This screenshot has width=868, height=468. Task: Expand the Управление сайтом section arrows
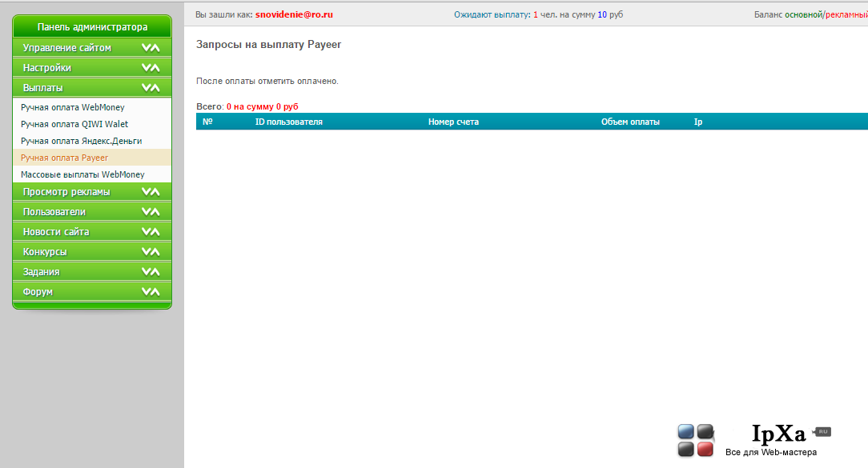click(151, 47)
